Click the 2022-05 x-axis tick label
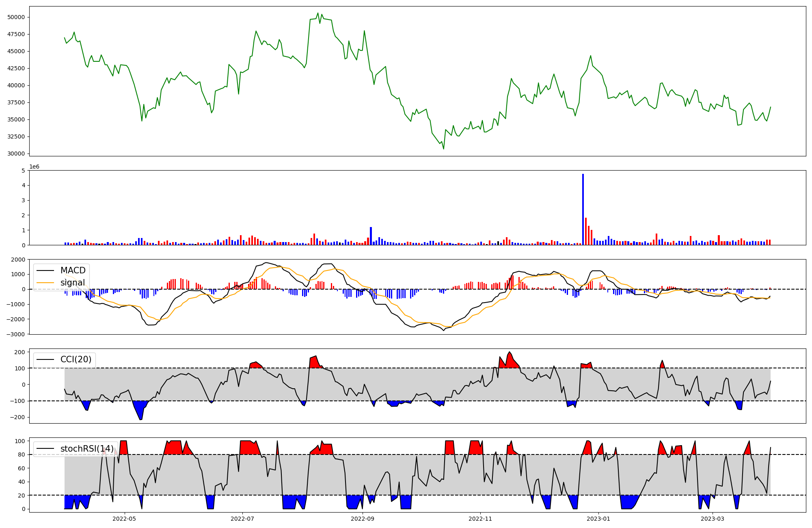Image resolution: width=812 pixels, height=528 pixels. 124,519
